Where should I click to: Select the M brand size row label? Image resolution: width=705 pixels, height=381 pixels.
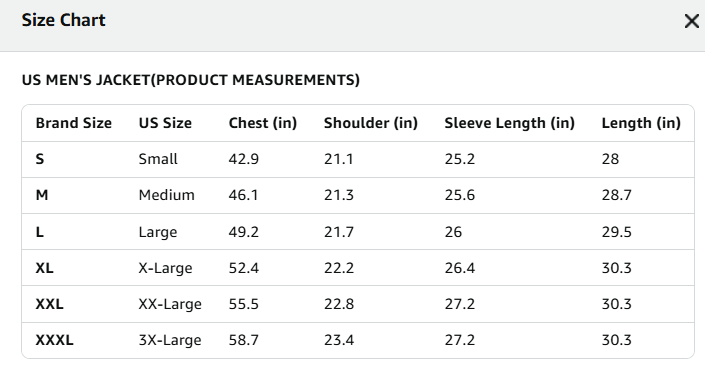point(42,195)
